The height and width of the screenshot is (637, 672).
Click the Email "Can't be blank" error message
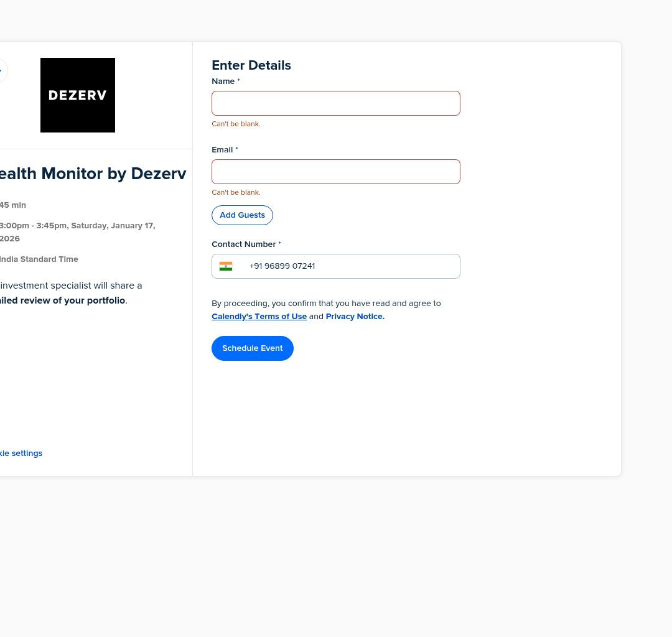(x=236, y=193)
